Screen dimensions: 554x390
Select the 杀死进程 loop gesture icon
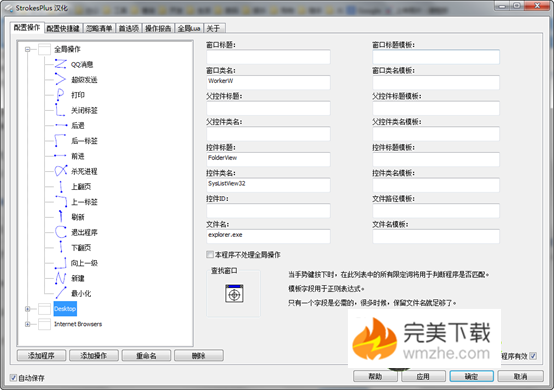tap(60, 171)
